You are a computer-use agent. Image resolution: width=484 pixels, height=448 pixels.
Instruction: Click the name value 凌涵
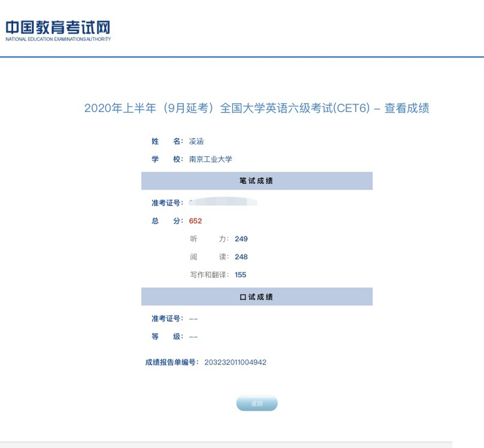point(196,141)
